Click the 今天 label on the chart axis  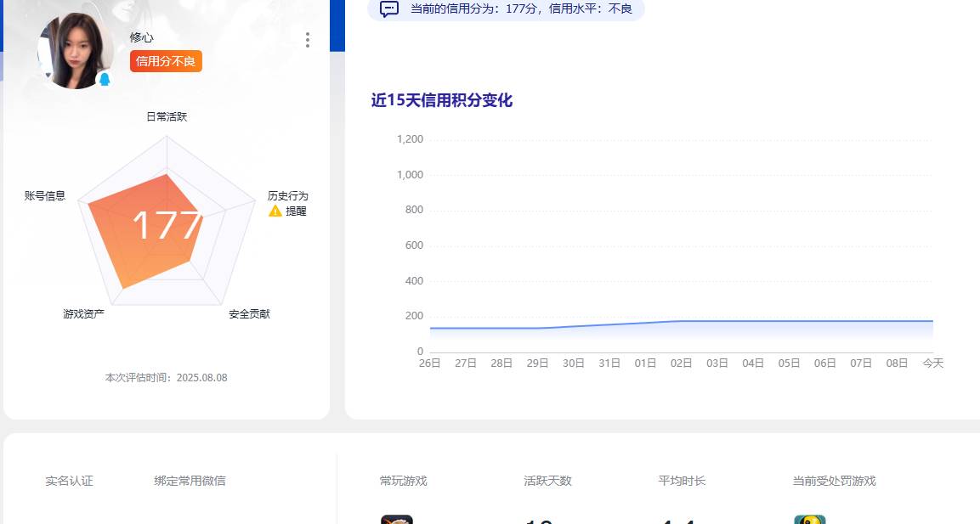tap(932, 362)
